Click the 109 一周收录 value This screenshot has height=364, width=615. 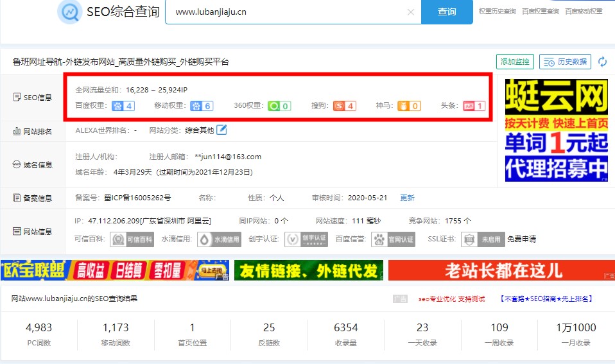coord(499,327)
